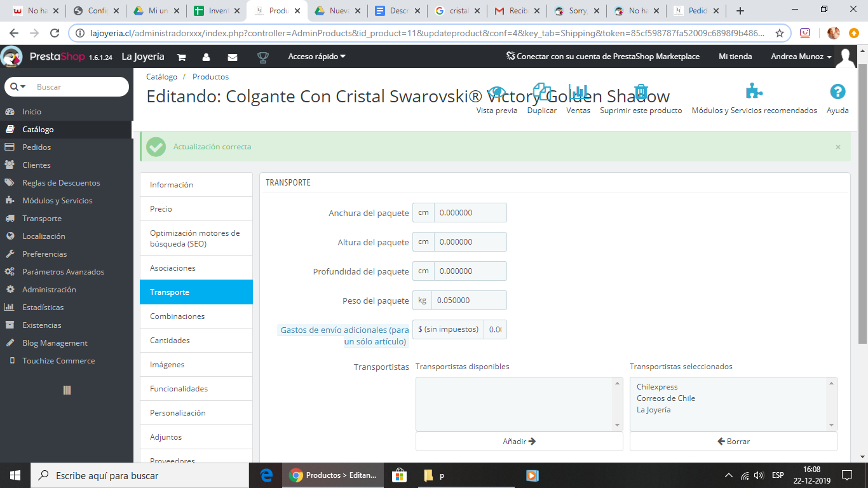Image resolution: width=868 pixels, height=488 pixels.
Task: Switch to the Combinaciones product tab
Action: tap(196, 316)
